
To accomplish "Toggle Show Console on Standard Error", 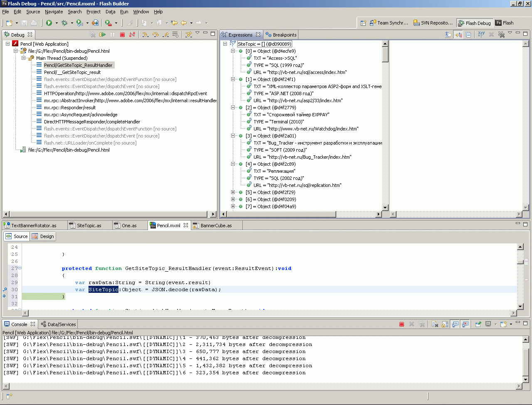I will click(x=465, y=324).
